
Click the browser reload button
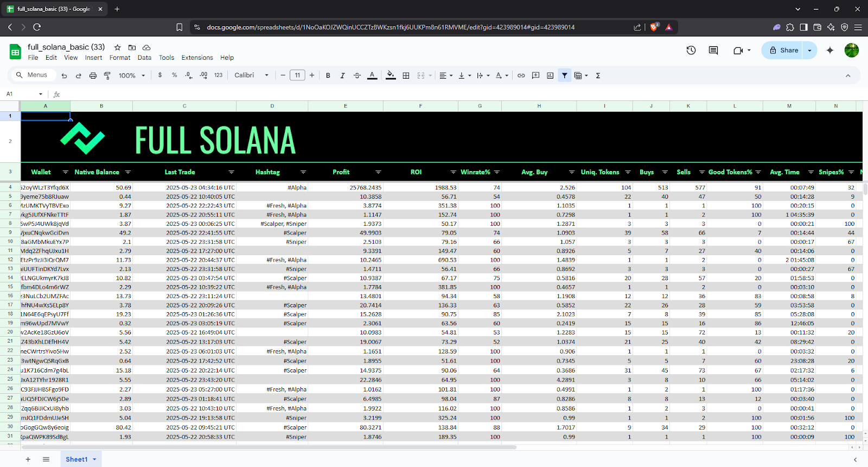tap(37, 27)
